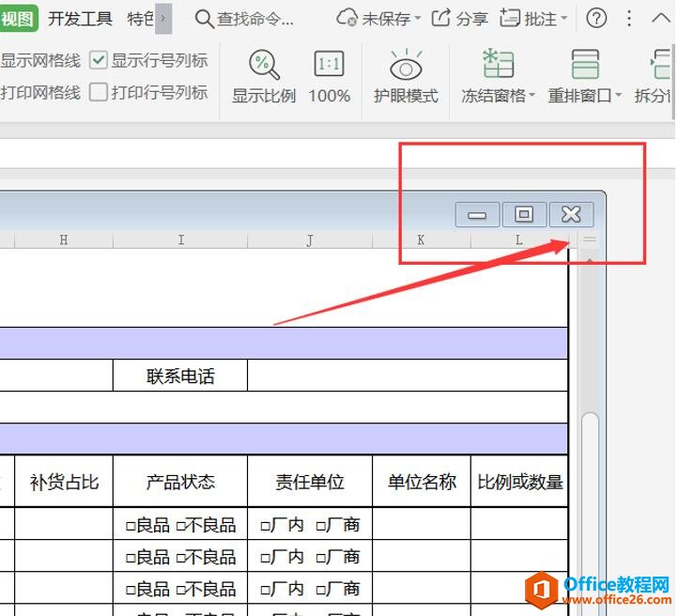Expand the 批注 dropdown arrow
Viewport: 678px width, 616px height.
click(563, 18)
